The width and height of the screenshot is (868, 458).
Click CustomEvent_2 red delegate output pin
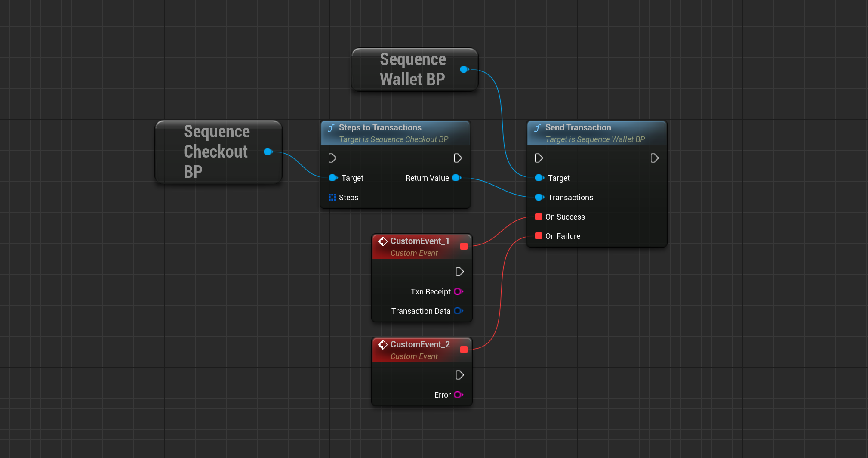pos(464,350)
